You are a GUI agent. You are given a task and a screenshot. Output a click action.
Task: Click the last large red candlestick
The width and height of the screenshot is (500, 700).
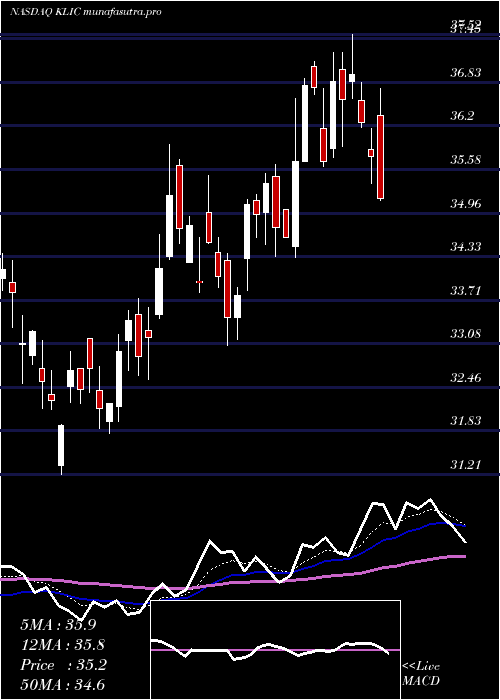[381, 157]
